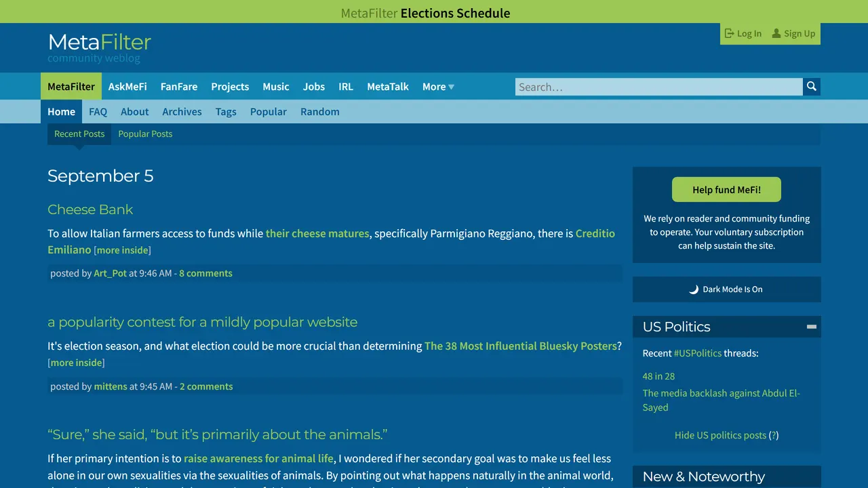The image size is (868, 488).
Task: Open The 38 Most Influential Bluesky Posters link
Action: [521, 346]
